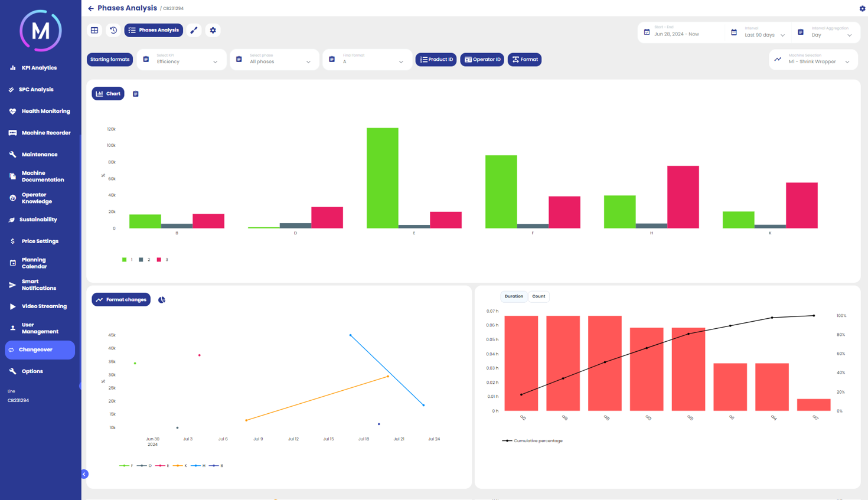Switch to pie chart view icon
The image size is (868, 500).
pos(162,300)
